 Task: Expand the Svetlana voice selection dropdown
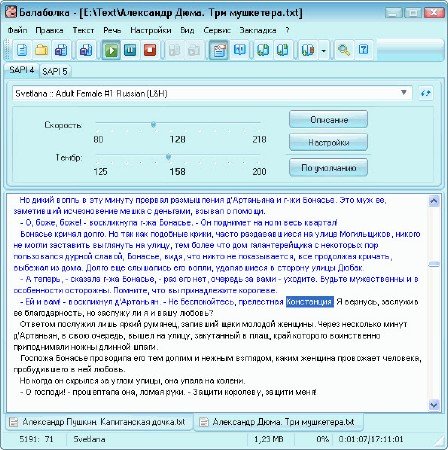coord(404,93)
